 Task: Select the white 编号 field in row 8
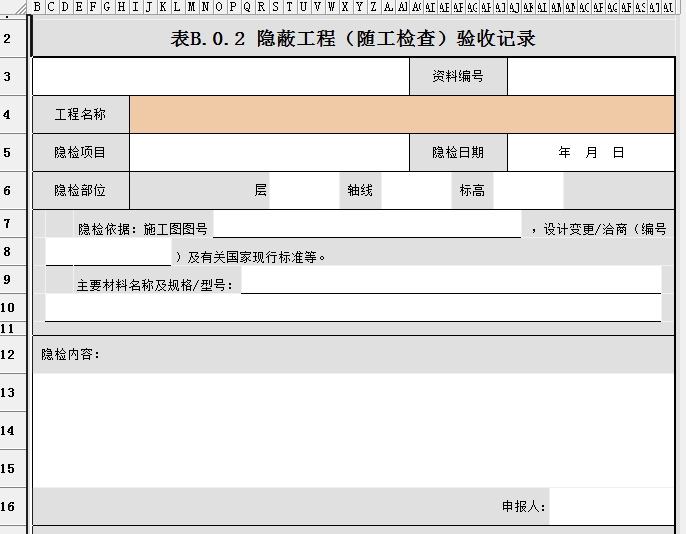click(x=122, y=255)
